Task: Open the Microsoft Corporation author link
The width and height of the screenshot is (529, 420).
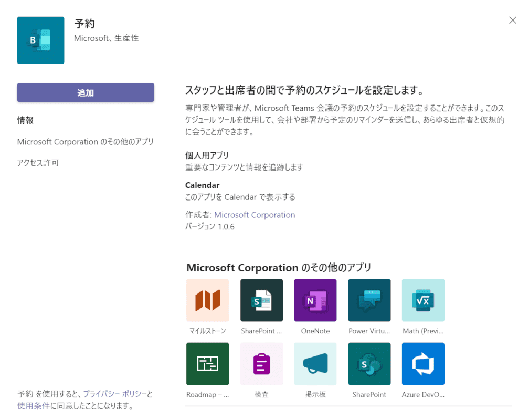Action: 255,215
